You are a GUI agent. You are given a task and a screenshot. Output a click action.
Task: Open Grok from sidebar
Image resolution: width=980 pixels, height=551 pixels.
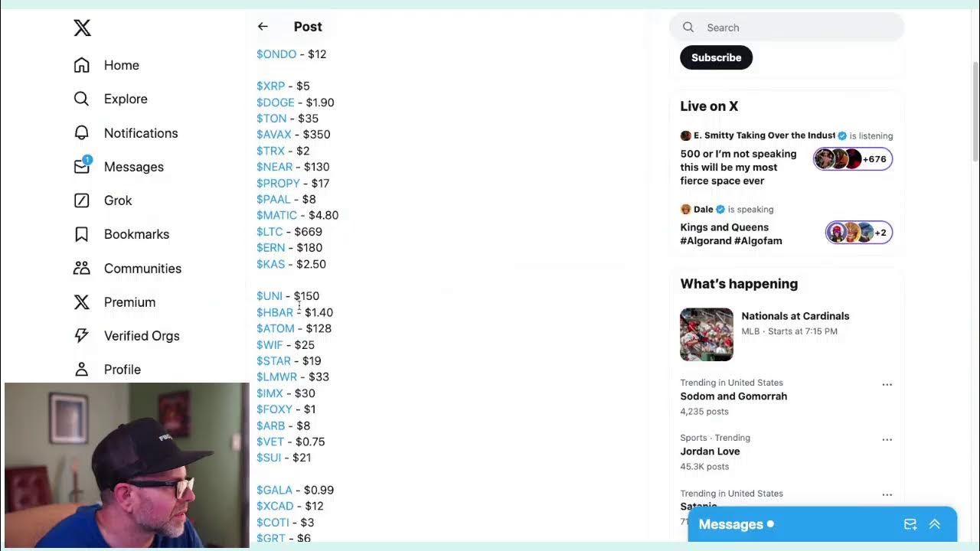pos(82,201)
